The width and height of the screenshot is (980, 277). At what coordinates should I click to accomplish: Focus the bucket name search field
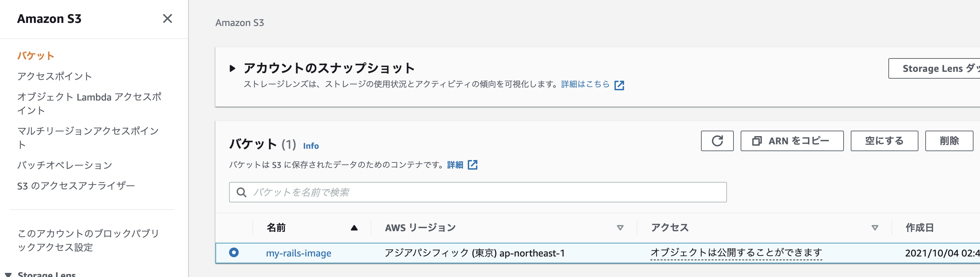[x=483, y=192]
